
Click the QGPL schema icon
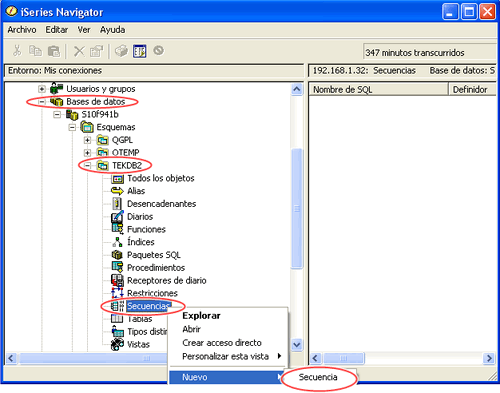pos(102,140)
